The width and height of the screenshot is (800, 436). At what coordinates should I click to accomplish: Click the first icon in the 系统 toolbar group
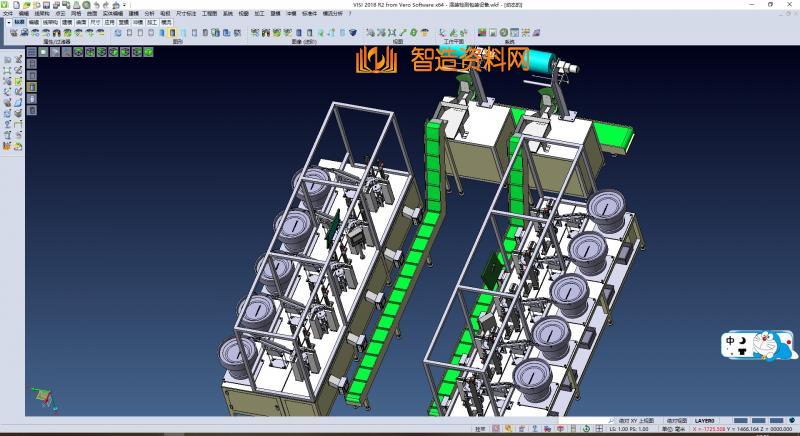coord(484,33)
